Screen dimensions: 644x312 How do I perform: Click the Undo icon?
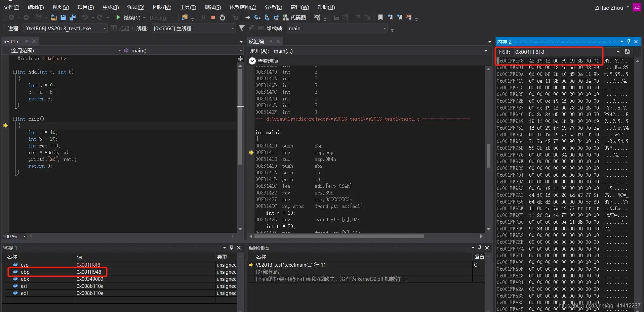[x=85, y=17]
